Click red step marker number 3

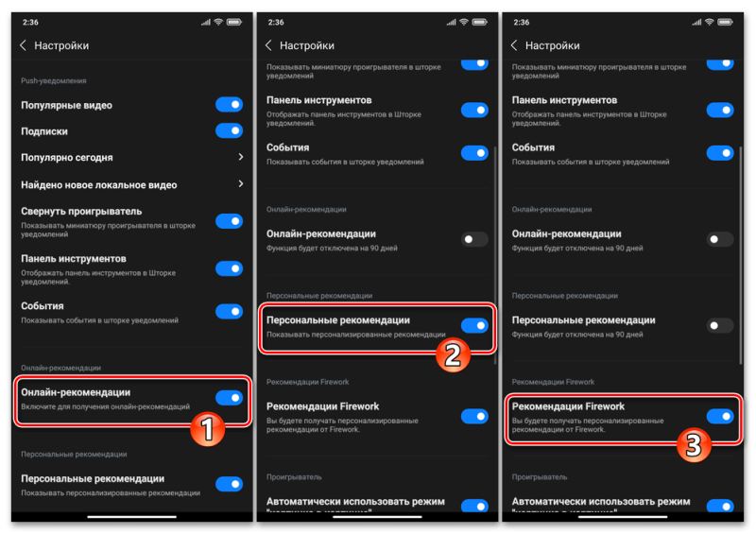pyautogui.click(x=694, y=445)
